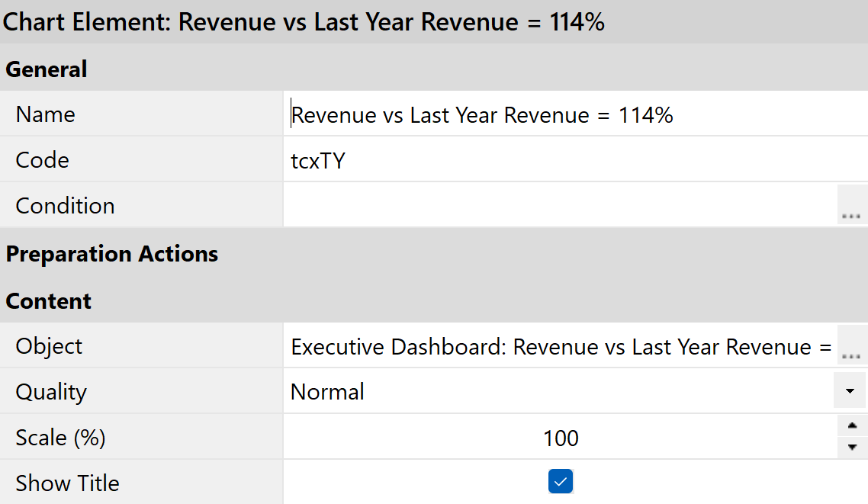Decrease Scale with the down arrow
Viewport: 868px width, 504px height.
click(852, 448)
